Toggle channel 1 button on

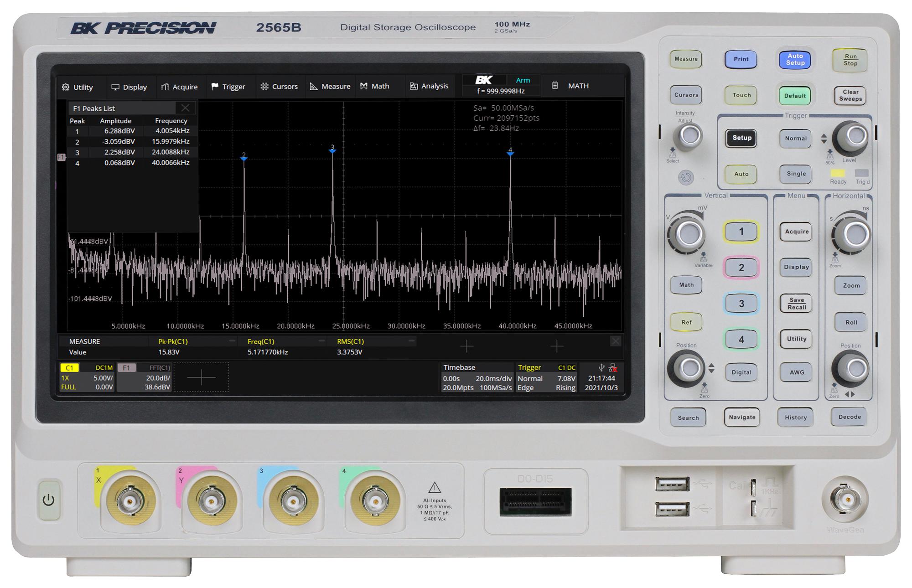click(741, 232)
